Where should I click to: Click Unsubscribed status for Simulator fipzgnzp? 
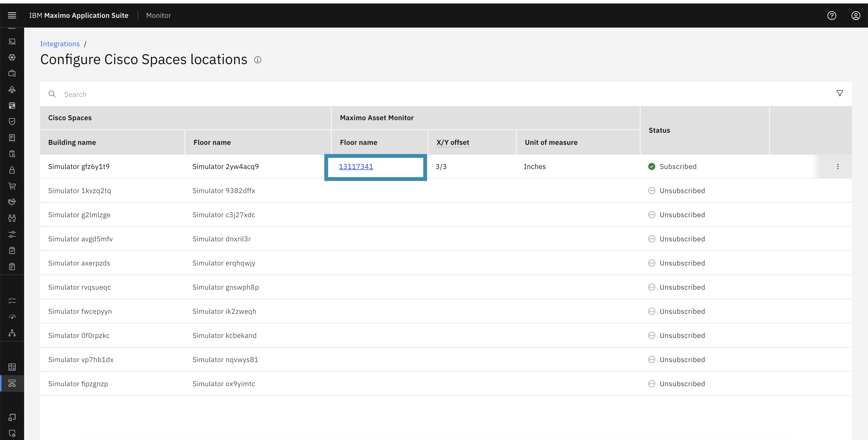[x=677, y=384]
